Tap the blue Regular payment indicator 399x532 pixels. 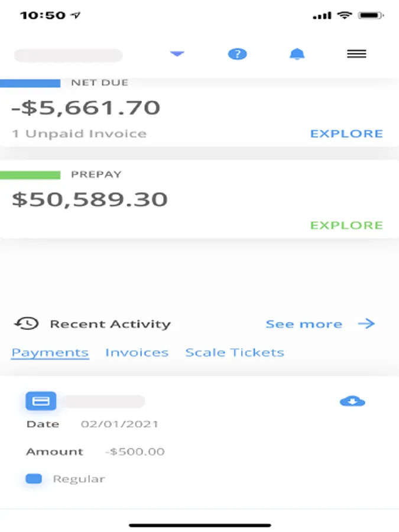(x=34, y=479)
